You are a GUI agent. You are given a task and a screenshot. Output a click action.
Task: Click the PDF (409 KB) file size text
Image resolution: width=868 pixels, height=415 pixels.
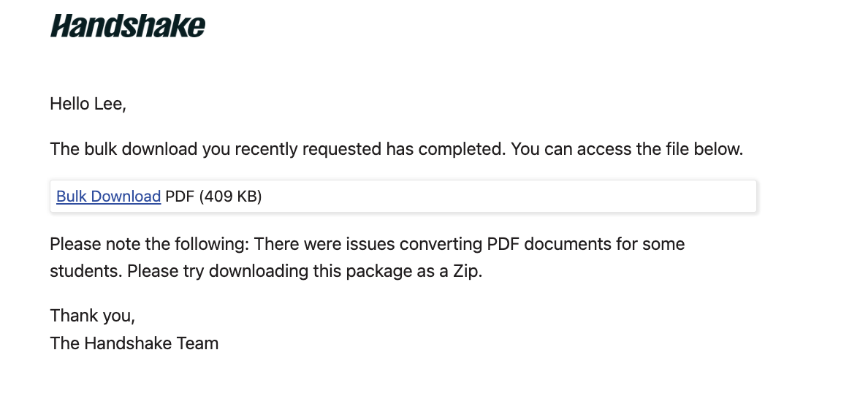point(213,197)
